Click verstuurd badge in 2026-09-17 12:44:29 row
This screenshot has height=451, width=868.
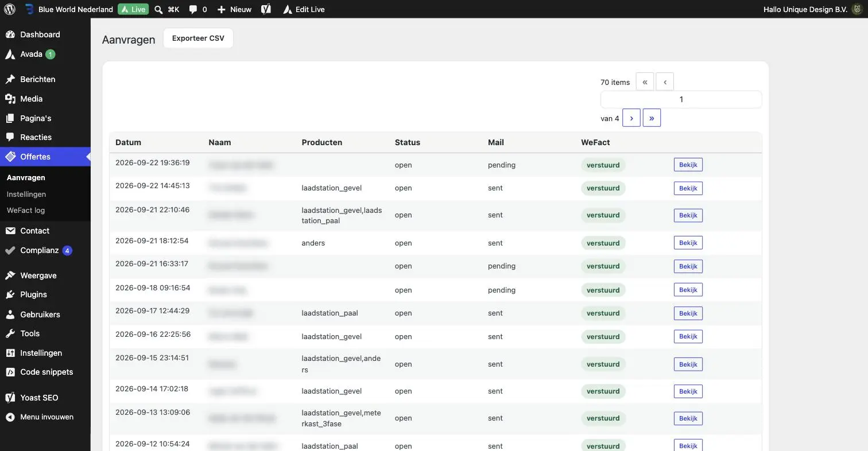603,313
